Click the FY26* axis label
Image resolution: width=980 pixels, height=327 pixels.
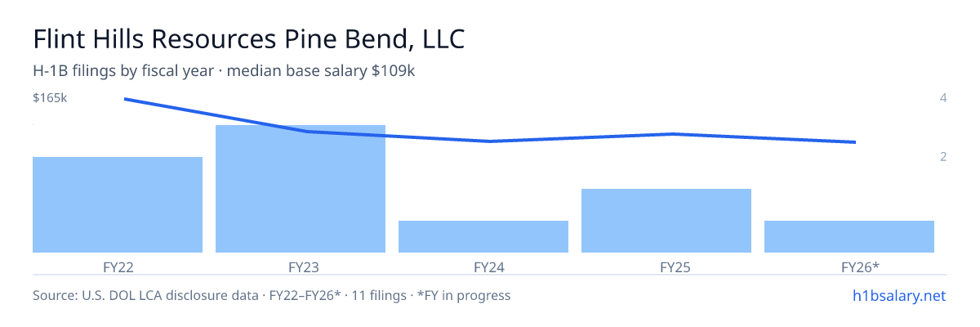849,267
